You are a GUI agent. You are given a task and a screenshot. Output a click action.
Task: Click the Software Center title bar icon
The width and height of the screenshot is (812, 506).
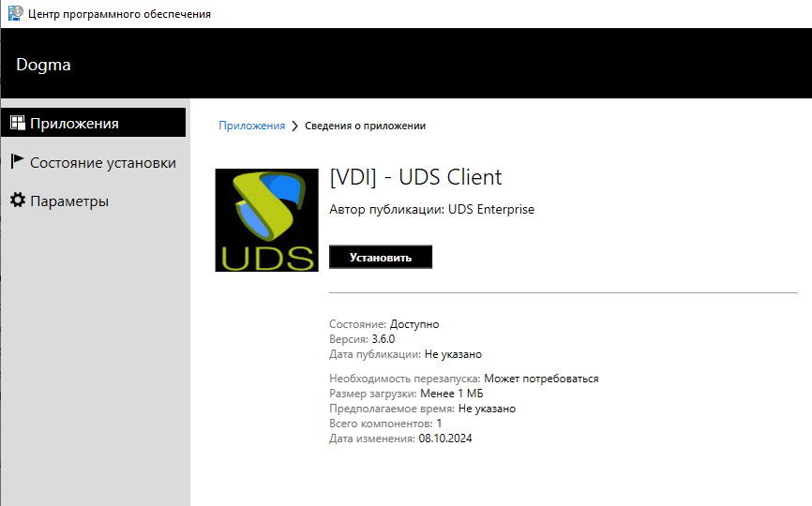click(x=15, y=13)
